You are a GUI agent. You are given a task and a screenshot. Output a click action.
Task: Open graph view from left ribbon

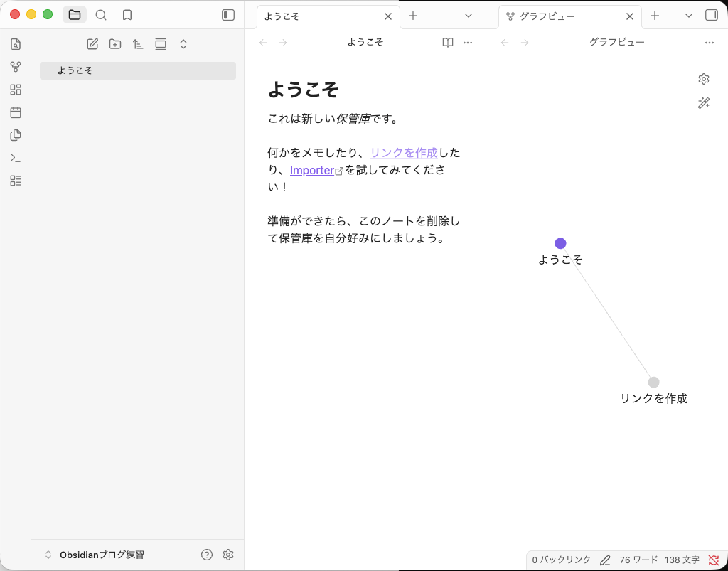[x=16, y=67]
